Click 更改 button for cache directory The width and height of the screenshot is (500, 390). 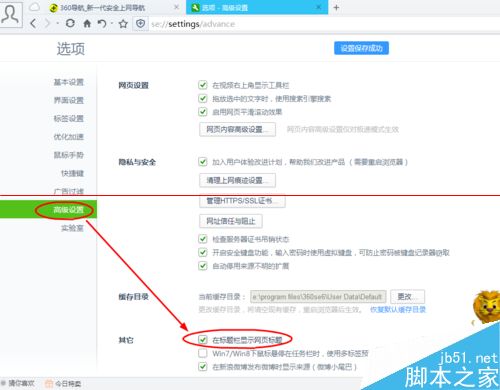pos(407,296)
